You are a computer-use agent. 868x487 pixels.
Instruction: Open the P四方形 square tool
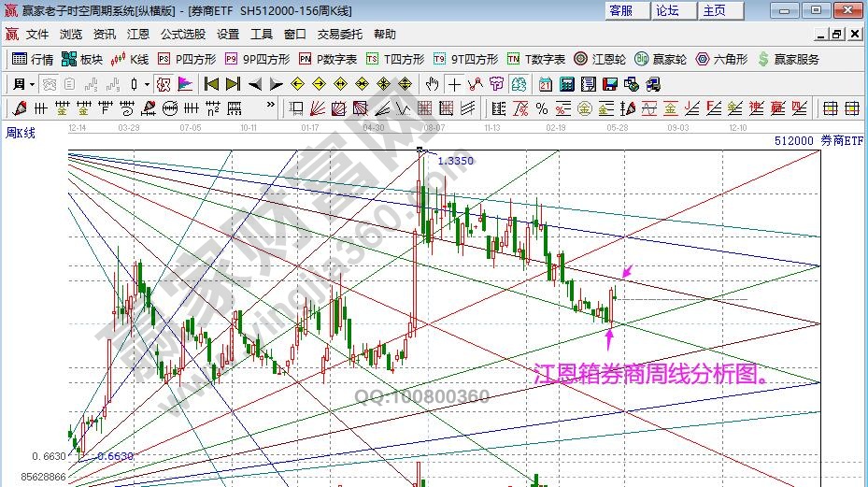click(x=187, y=59)
